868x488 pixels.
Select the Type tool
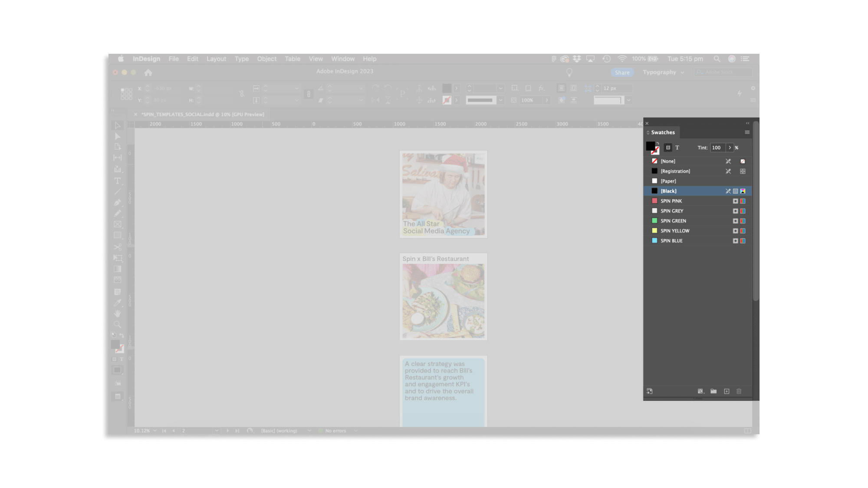click(118, 181)
